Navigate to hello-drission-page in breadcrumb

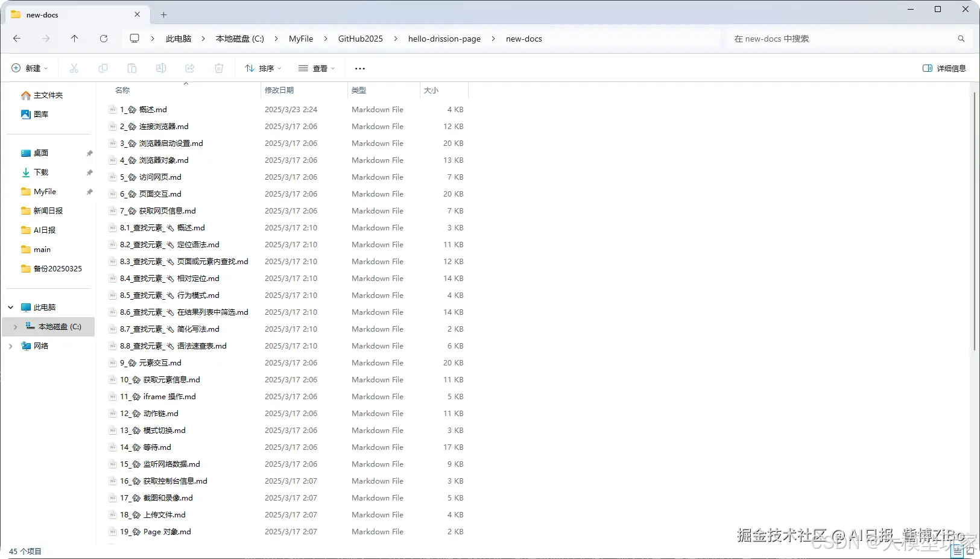[x=444, y=39]
